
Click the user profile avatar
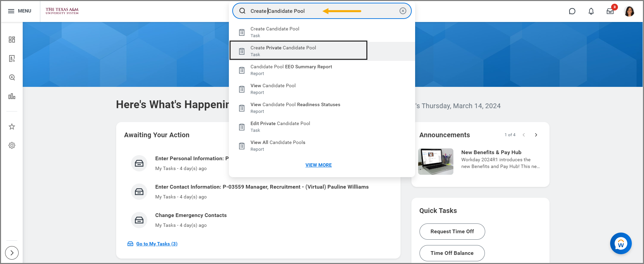pyautogui.click(x=629, y=11)
